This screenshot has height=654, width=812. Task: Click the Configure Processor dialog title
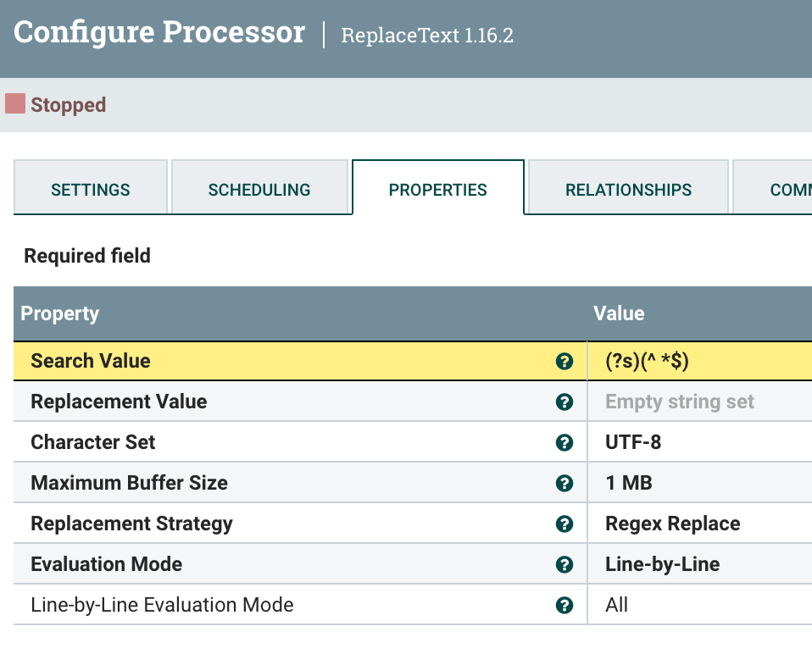click(159, 32)
